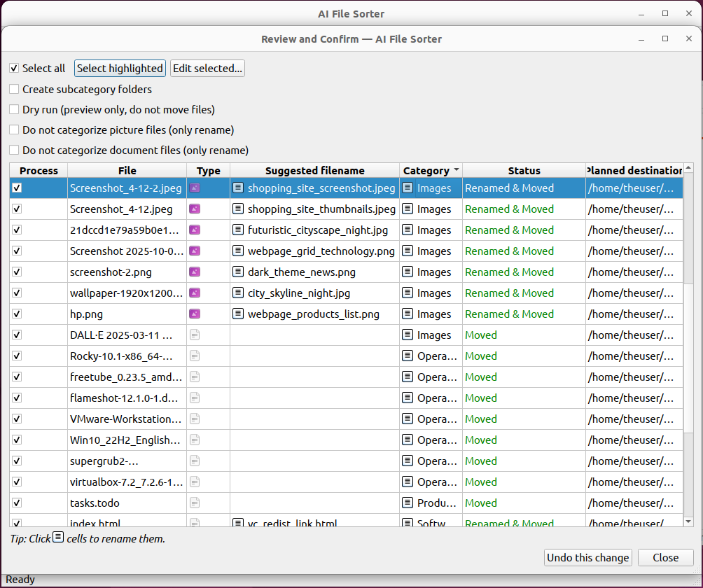Screen dimensions: 703x588
Task: Uncheck the Select all checkbox
Action: pyautogui.click(x=14, y=68)
